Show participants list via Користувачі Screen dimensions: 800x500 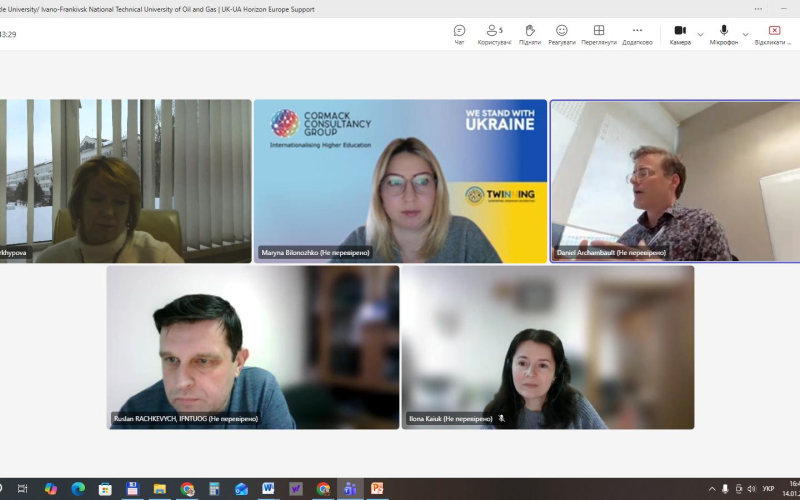(x=494, y=34)
